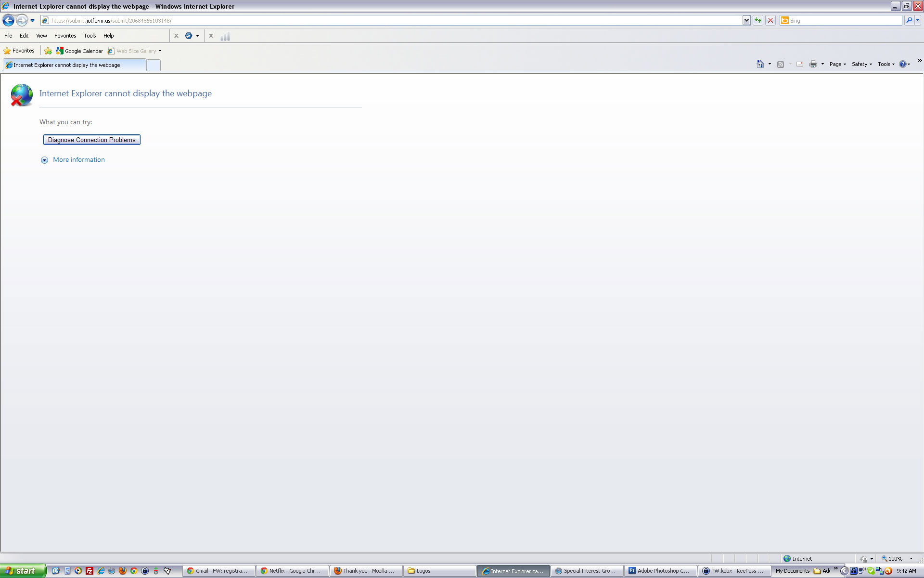Screen dimensions: 924x578
Task: Open the Help question mark icon
Action: click(902, 64)
